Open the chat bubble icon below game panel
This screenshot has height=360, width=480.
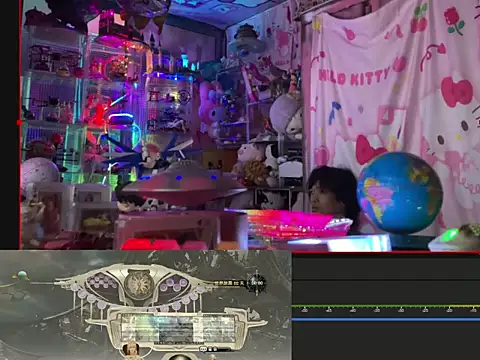click(x=203, y=349)
